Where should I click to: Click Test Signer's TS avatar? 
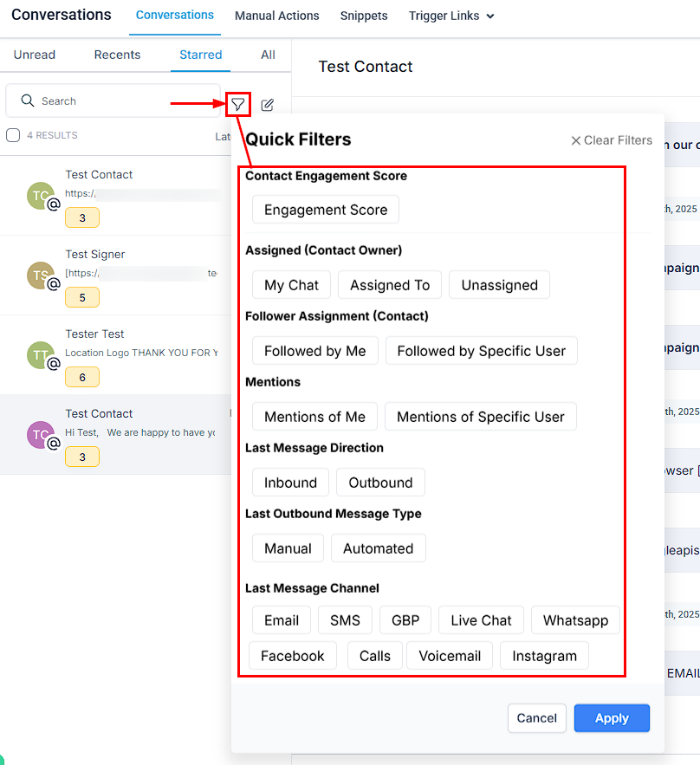41,276
